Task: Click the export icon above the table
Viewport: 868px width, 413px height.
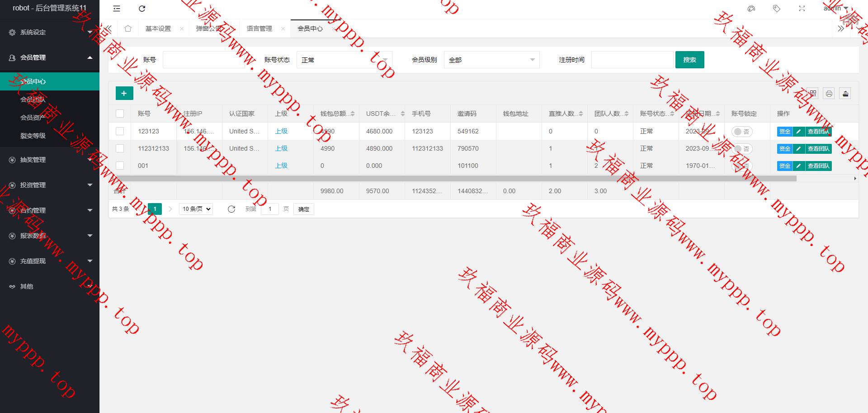Action: click(x=845, y=94)
